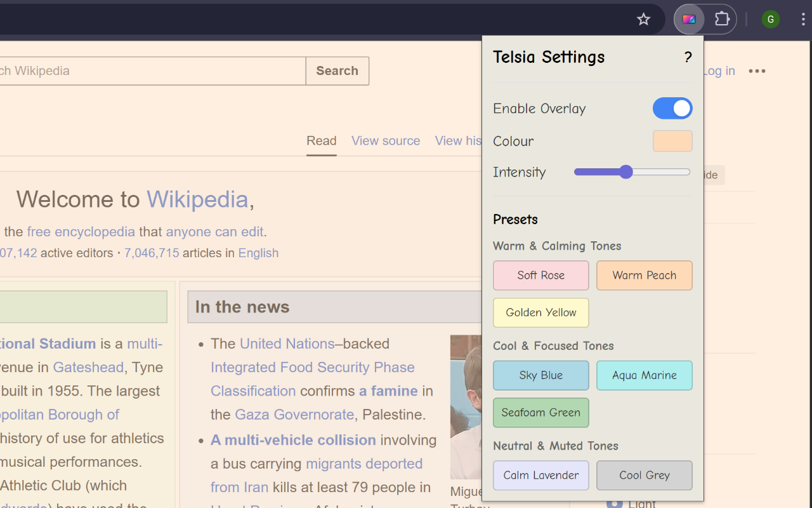Viewport: 812px width, 508px height.
Task: Click the Wikipedia search input field
Action: tap(152, 70)
